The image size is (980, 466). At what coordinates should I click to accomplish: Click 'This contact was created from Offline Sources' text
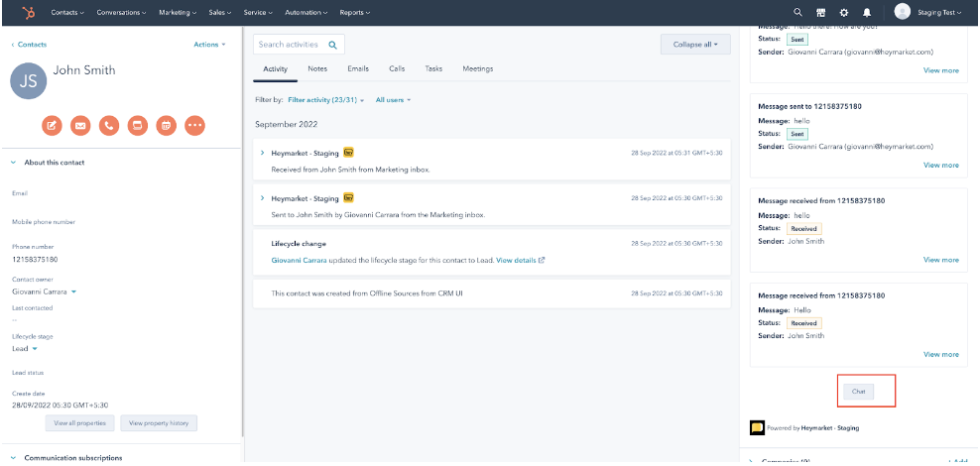coord(365,292)
